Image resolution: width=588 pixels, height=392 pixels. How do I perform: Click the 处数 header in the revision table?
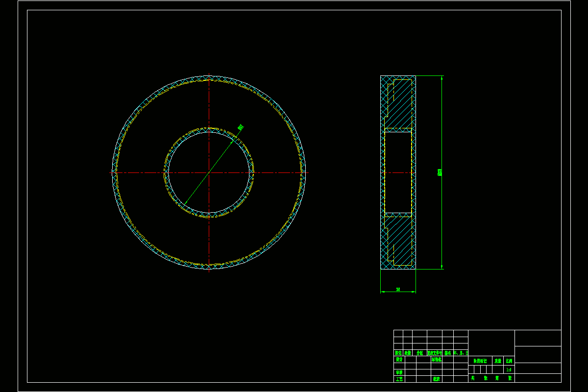pyautogui.click(x=408, y=353)
